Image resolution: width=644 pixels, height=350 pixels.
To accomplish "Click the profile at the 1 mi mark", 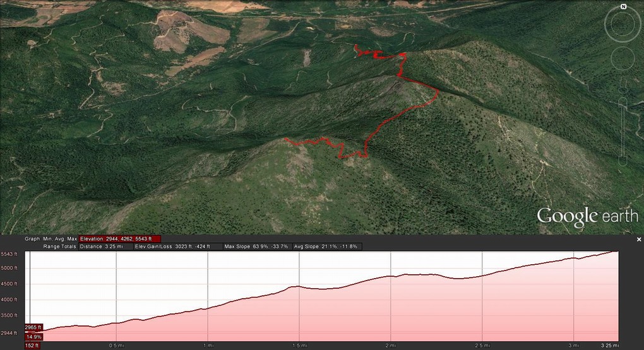I will point(208,308).
